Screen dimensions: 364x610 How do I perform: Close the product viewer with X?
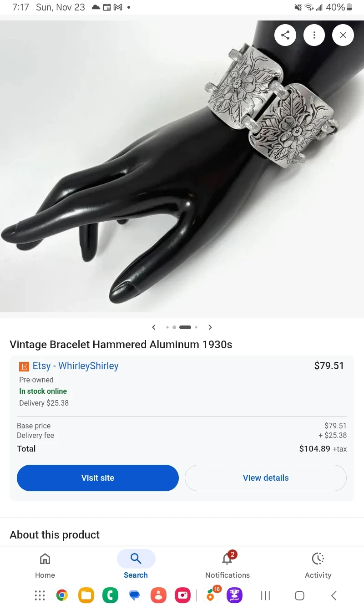(x=343, y=35)
